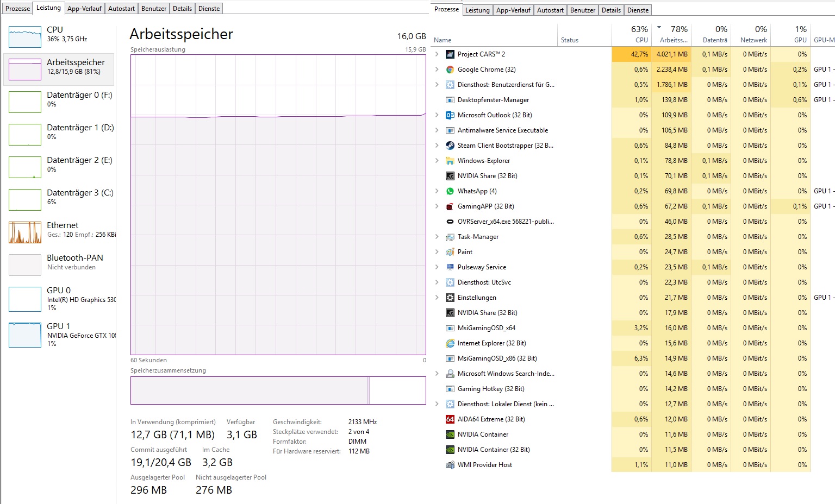This screenshot has width=835, height=504.
Task: Open Benutzer tab in right Task Manager
Action: point(583,10)
